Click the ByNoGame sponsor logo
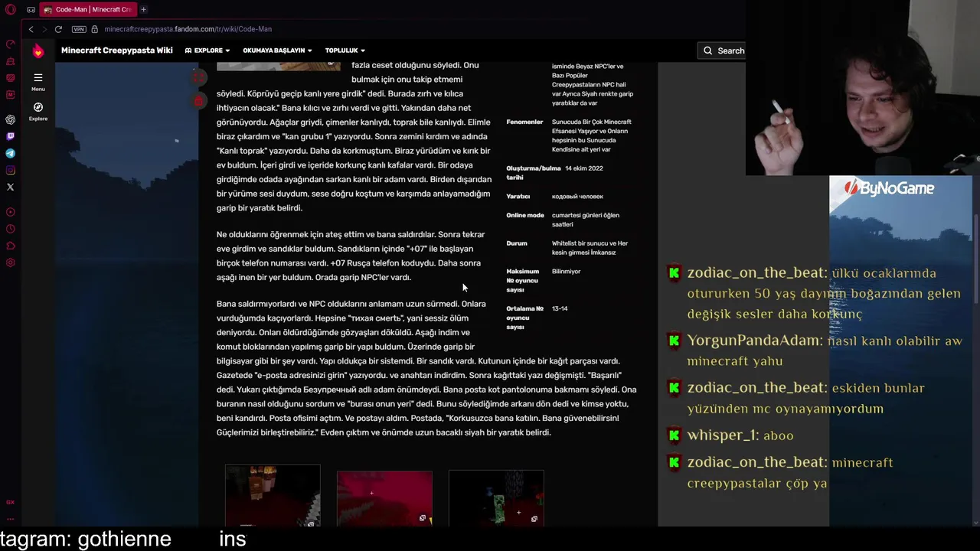 (890, 188)
